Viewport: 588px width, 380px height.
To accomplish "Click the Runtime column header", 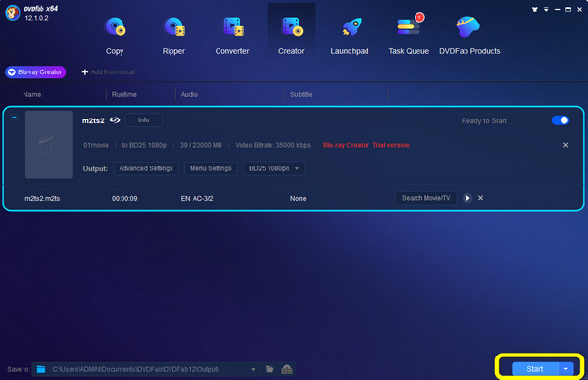I will coord(124,94).
